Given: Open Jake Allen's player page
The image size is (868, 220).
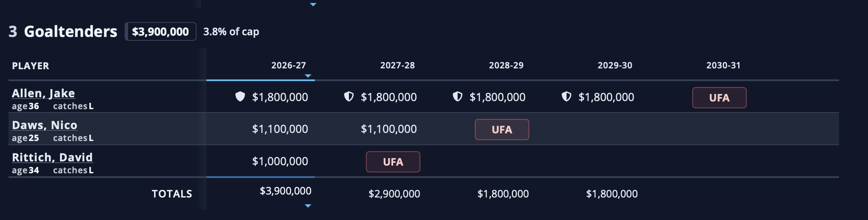Looking at the screenshot, I should (43, 93).
